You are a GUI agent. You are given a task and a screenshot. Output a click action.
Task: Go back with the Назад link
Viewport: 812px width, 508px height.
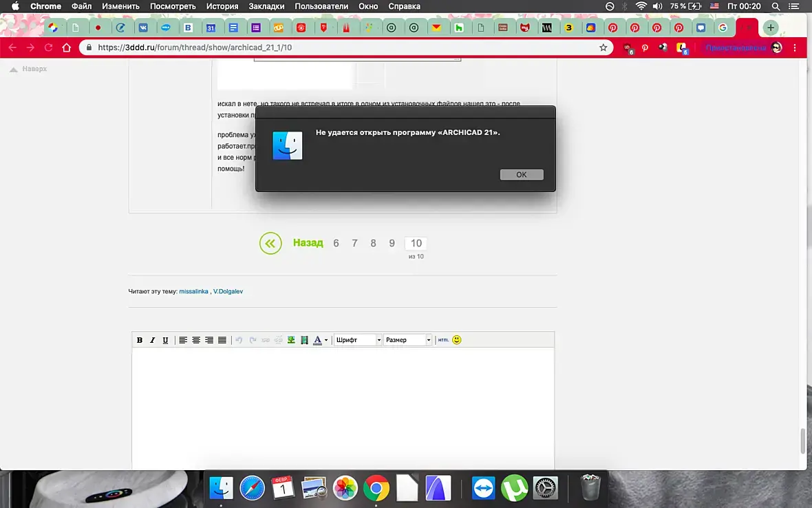coord(308,243)
